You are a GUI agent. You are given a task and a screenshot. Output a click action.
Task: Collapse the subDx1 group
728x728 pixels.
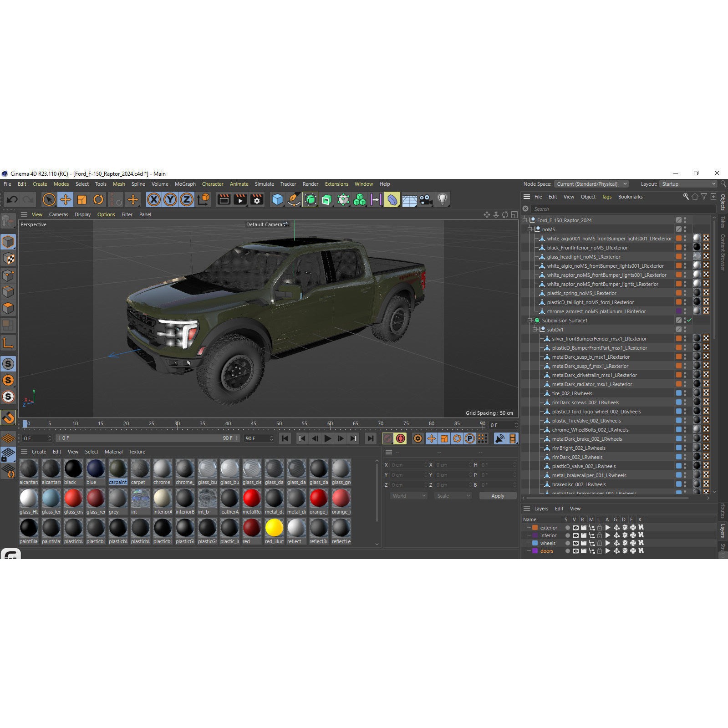[x=535, y=329]
